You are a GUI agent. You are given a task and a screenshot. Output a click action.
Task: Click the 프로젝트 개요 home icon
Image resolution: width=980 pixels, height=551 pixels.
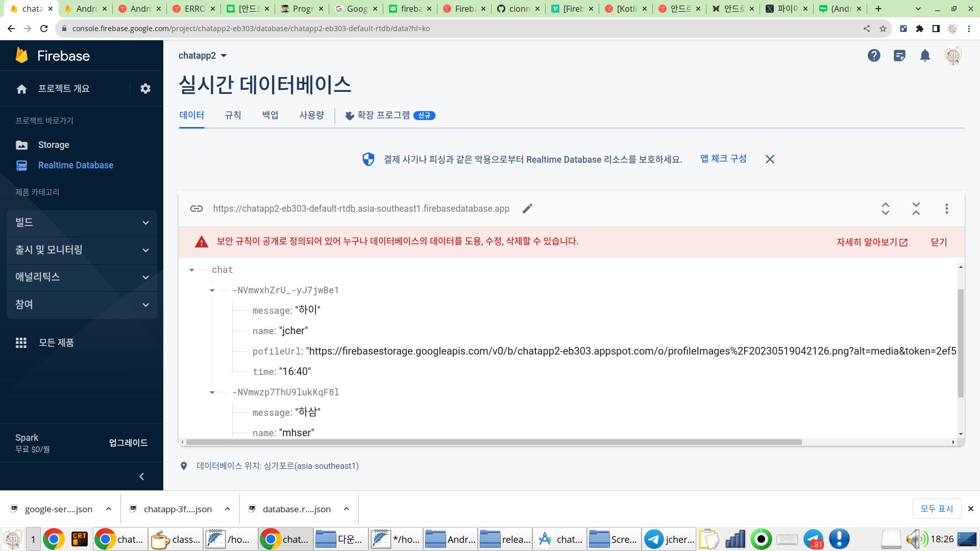click(x=21, y=89)
